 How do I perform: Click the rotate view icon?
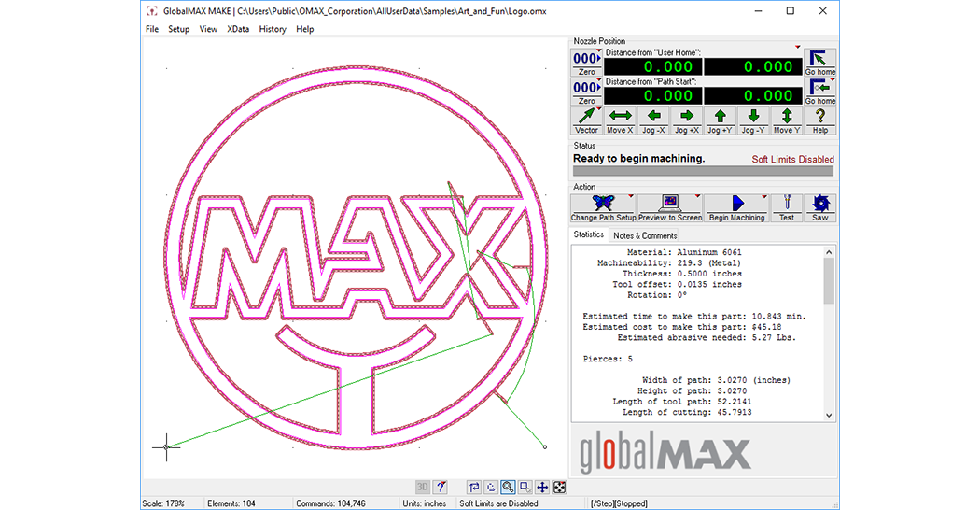pyautogui.click(x=491, y=487)
